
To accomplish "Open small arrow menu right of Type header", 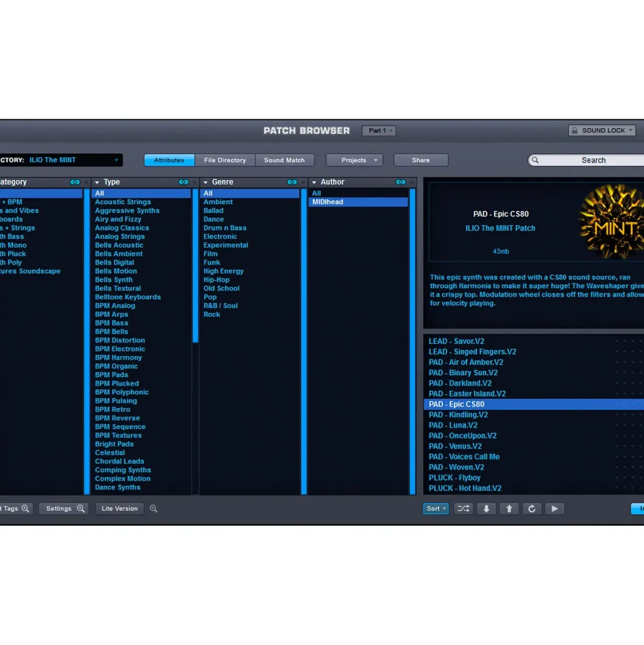I will point(194,182).
